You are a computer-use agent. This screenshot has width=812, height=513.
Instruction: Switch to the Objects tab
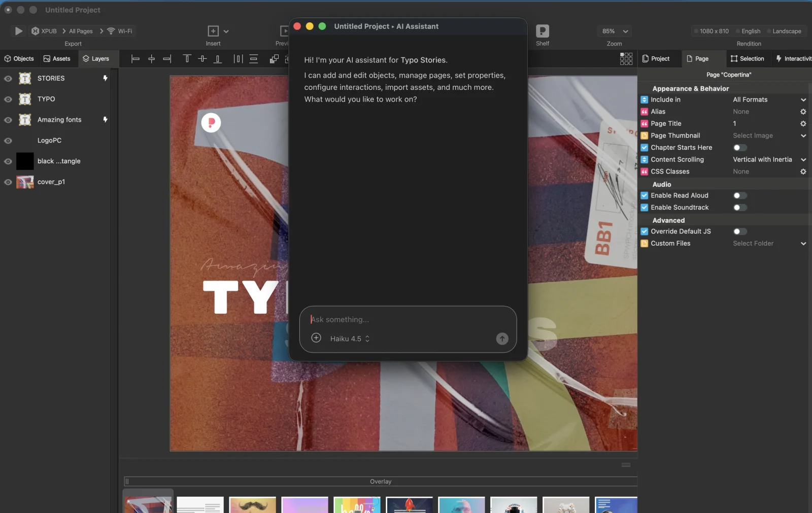point(19,59)
